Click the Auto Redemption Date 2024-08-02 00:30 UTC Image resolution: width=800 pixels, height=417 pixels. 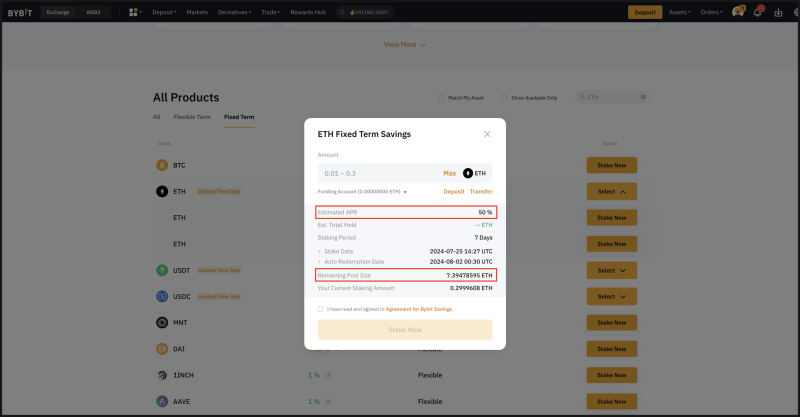[x=461, y=262]
